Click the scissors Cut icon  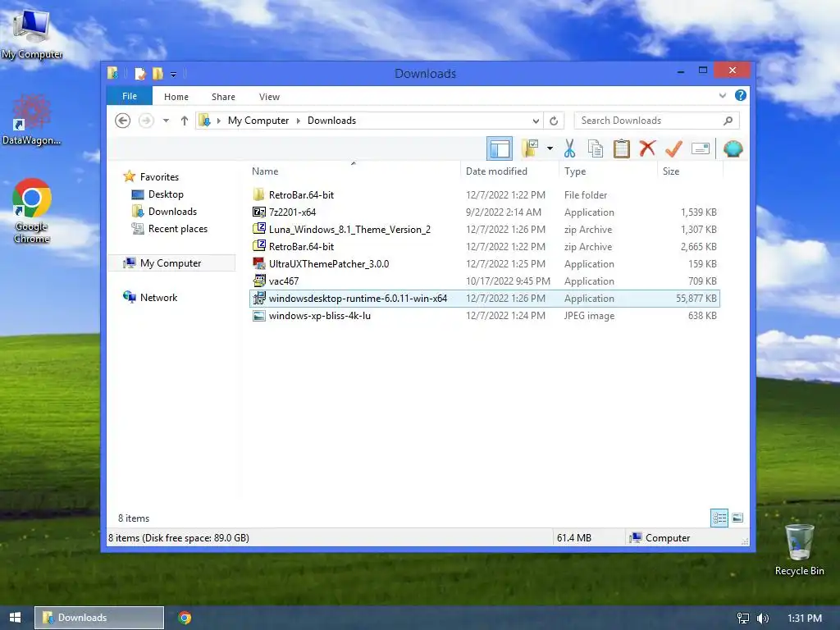click(x=569, y=148)
